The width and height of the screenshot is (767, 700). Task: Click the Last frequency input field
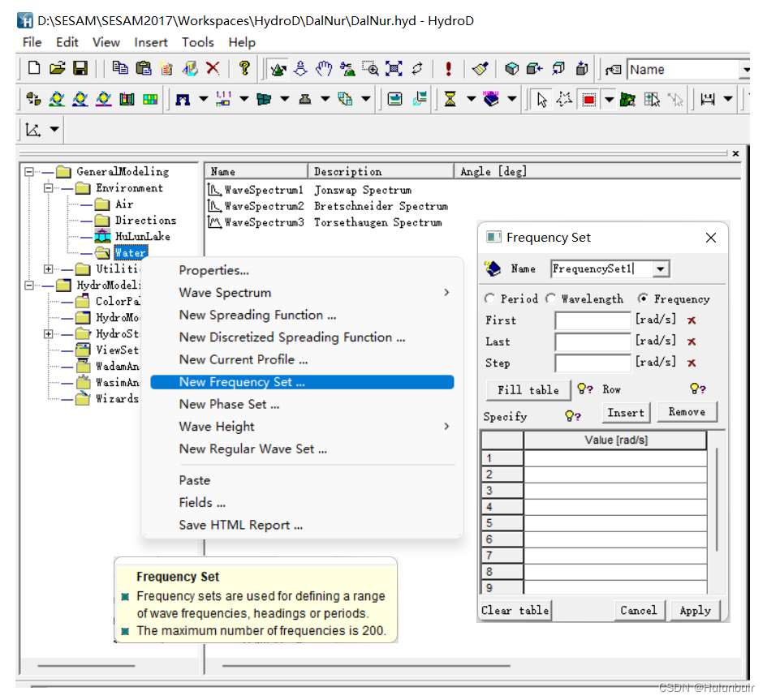[592, 341]
